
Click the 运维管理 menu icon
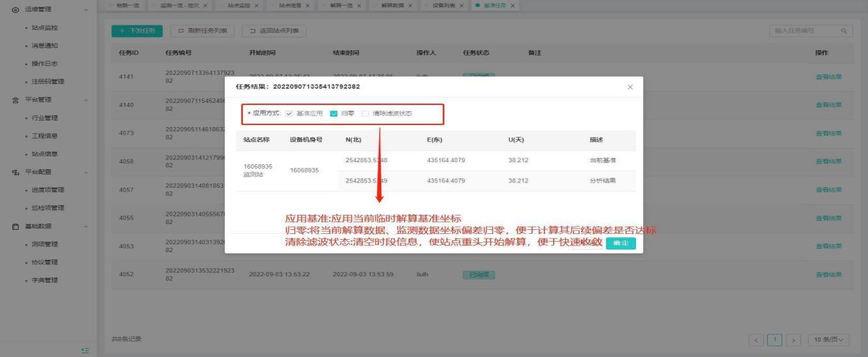coord(15,10)
